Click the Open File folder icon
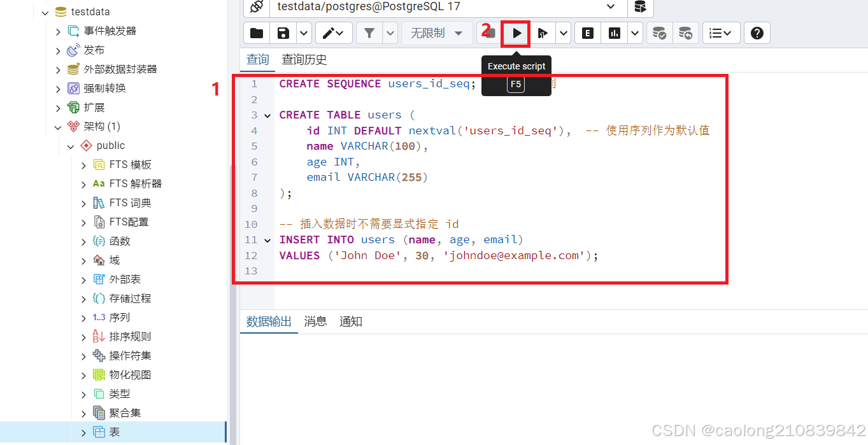 pyautogui.click(x=257, y=33)
